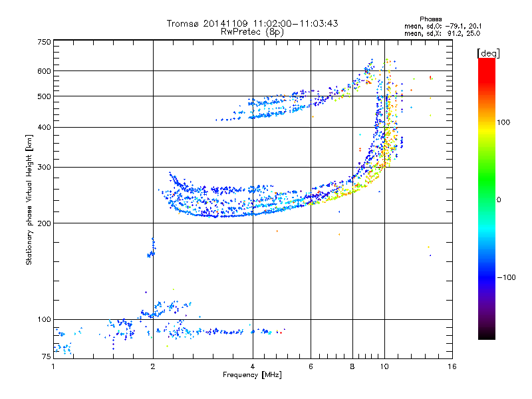This screenshot has width=532, height=399.
Task: Click the '600' y-axis tick label
Action: [44, 71]
